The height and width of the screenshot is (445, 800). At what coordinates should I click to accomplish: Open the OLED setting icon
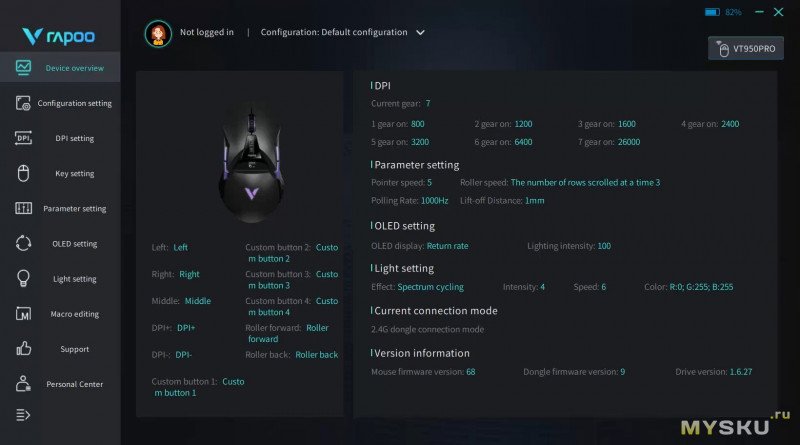click(24, 243)
